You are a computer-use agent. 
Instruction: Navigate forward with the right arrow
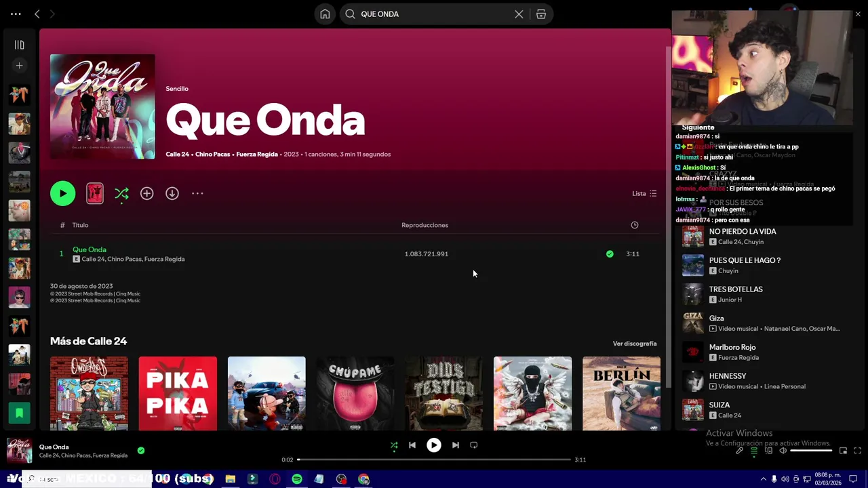point(52,14)
